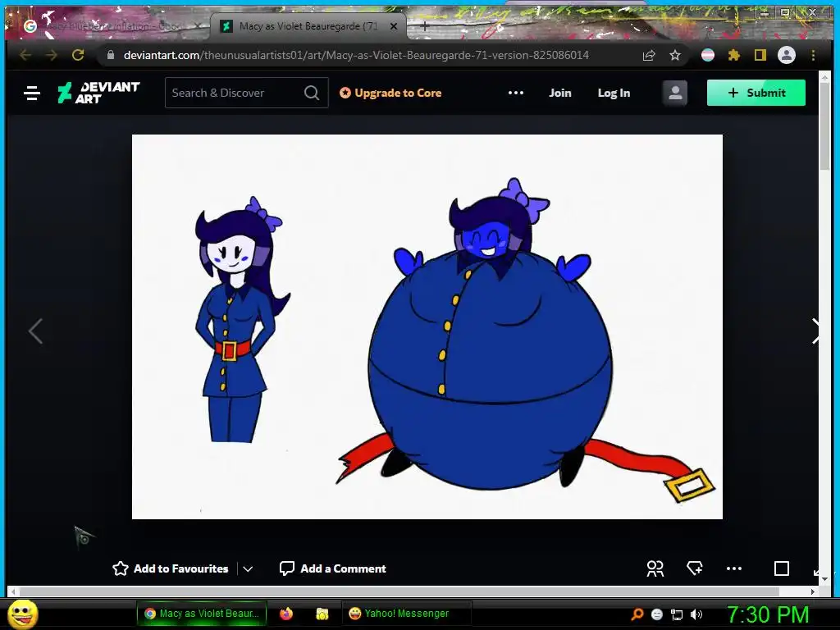Open the yellow folder taskbar icon

click(322, 614)
